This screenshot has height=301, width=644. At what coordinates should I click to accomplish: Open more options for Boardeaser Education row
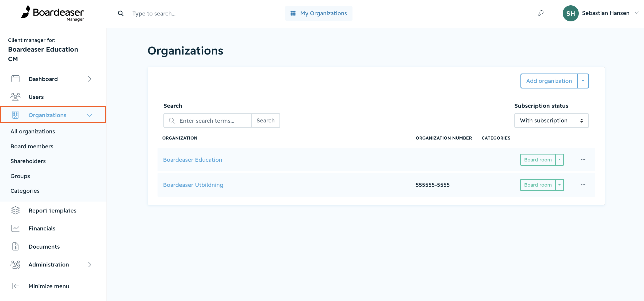(583, 160)
